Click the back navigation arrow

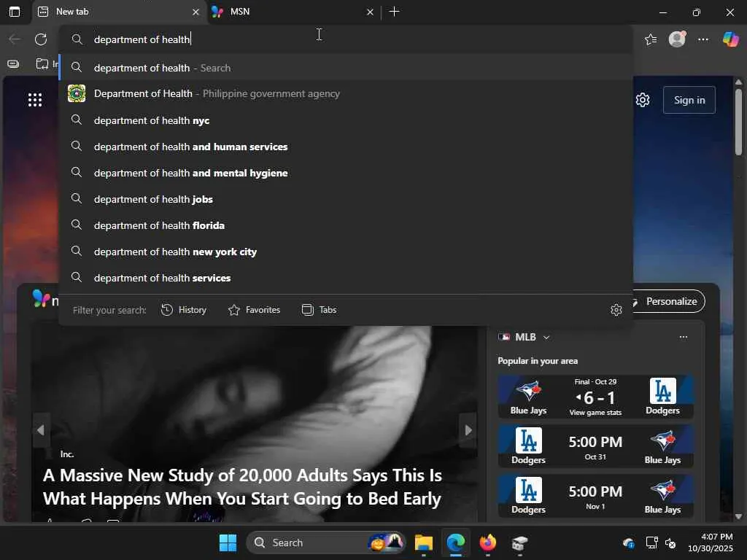click(x=15, y=39)
